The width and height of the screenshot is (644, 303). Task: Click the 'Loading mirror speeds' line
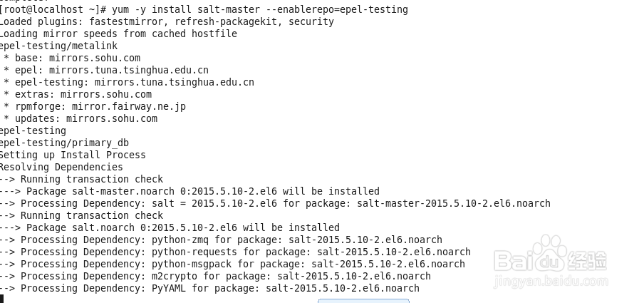118,34
